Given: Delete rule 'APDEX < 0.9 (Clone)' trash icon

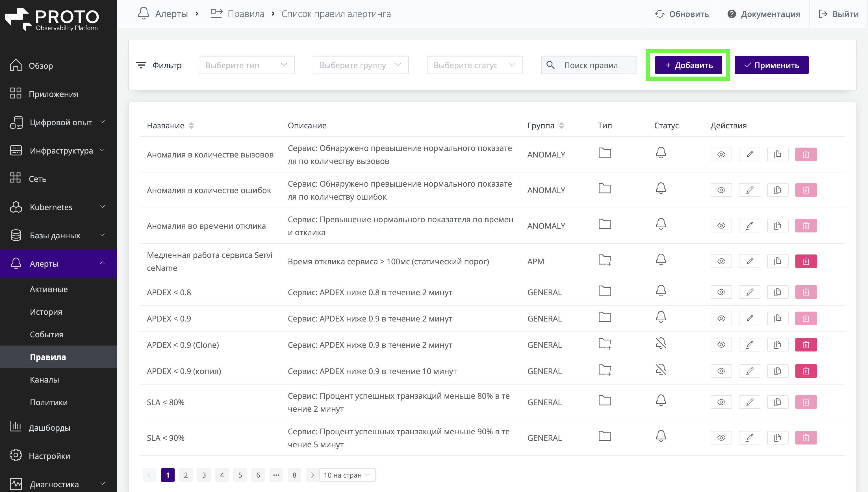Looking at the screenshot, I should [806, 345].
